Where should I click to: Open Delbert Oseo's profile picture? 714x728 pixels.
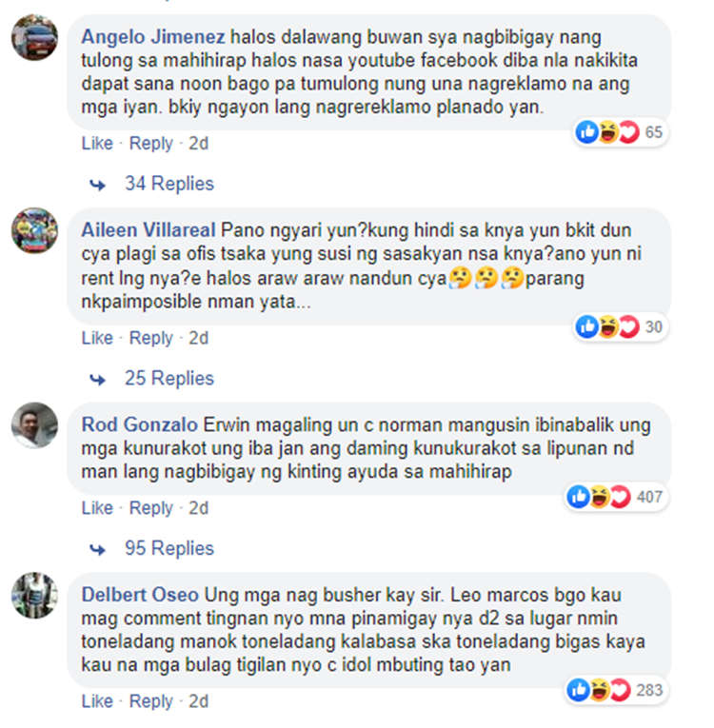pos(35,595)
